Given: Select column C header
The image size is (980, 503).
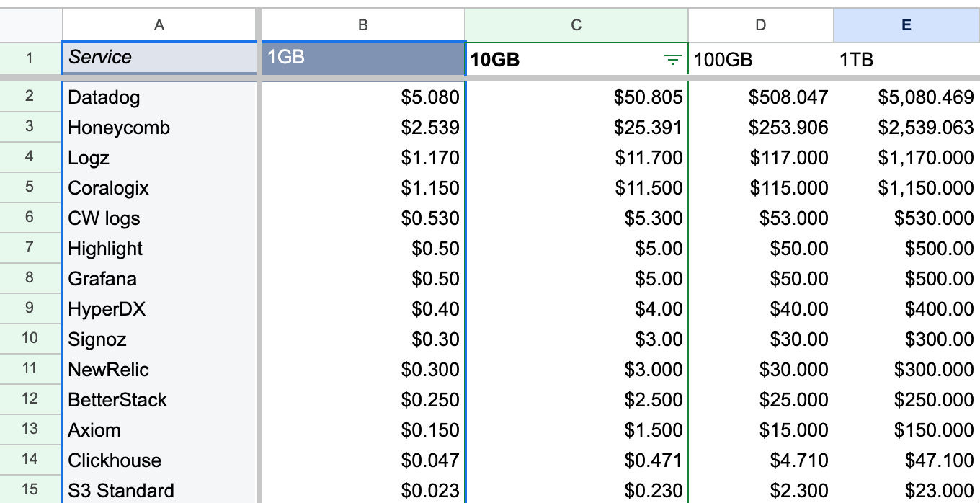Looking at the screenshot, I should point(576,25).
